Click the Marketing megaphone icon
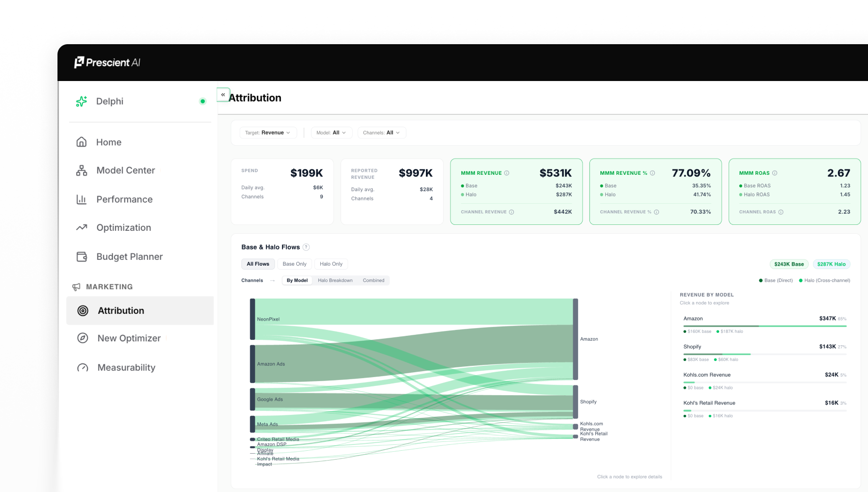This screenshot has height=492, width=868. (x=76, y=287)
